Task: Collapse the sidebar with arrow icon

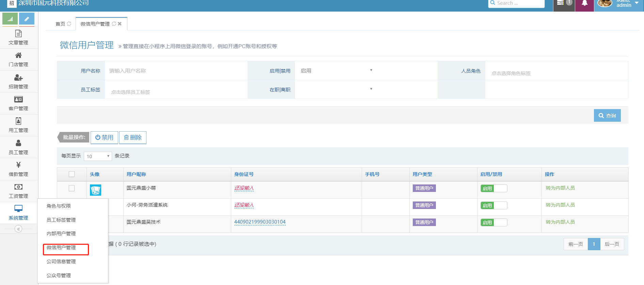Action: [x=18, y=229]
